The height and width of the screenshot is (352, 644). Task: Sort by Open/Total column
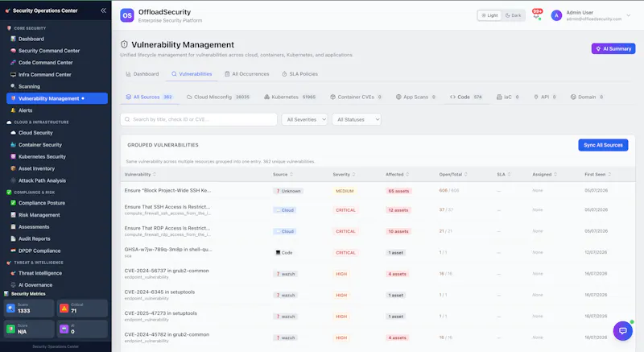(453, 175)
